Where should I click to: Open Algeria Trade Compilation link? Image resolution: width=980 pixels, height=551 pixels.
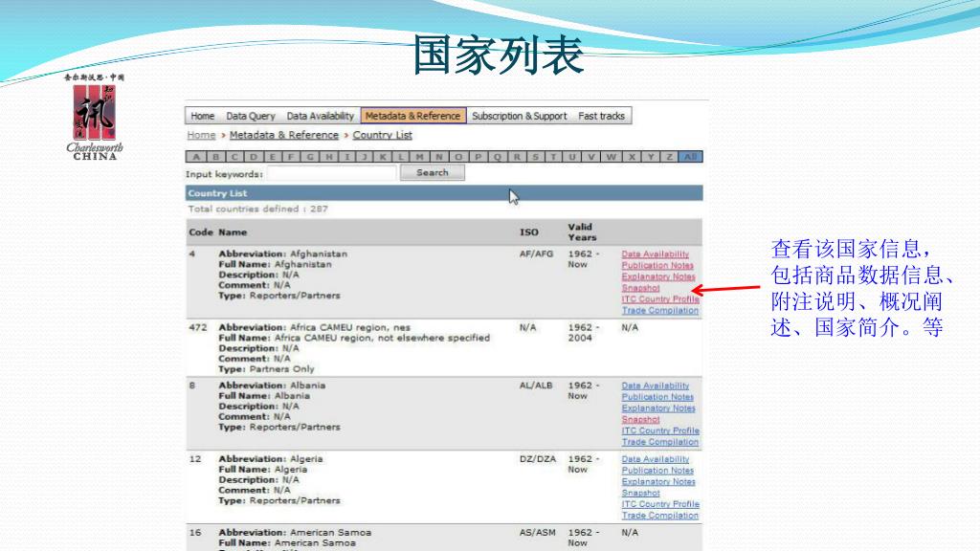point(660,516)
